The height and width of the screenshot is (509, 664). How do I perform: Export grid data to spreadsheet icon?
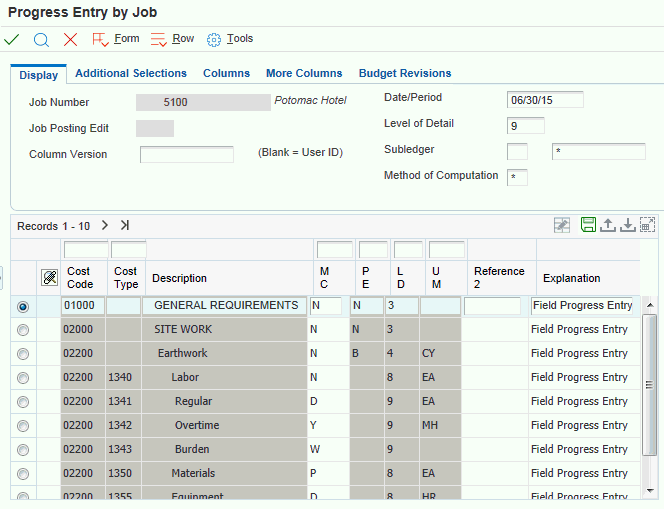(588, 225)
